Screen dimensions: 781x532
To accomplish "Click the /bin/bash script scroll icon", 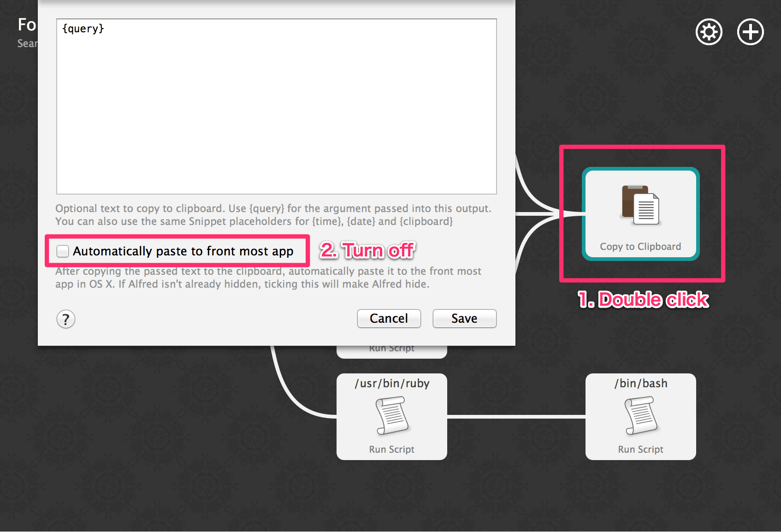I will click(640, 415).
